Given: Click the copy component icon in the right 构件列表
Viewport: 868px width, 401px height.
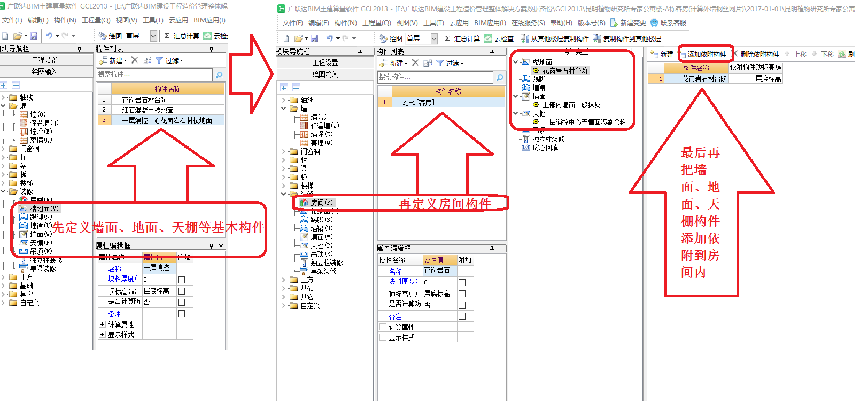Looking at the screenshot, I should tap(428, 63).
